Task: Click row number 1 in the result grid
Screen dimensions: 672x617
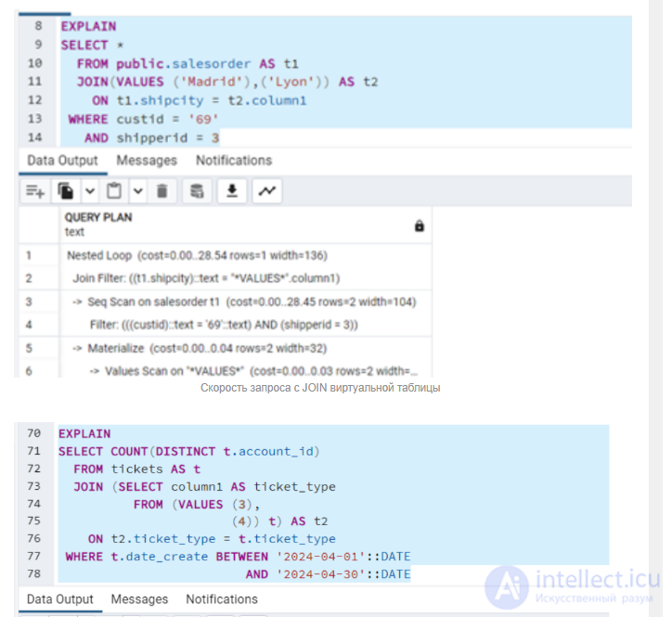Action: [29, 255]
